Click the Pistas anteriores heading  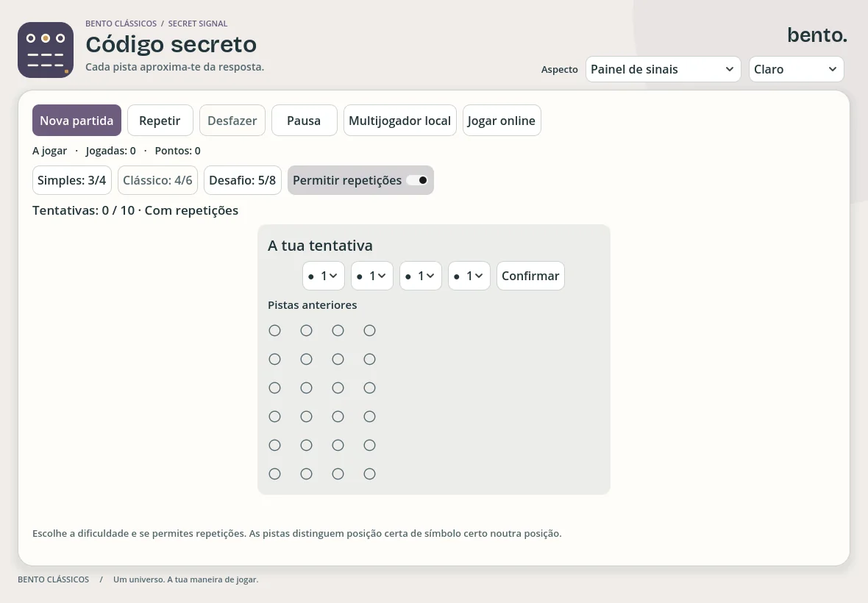pyautogui.click(x=312, y=305)
